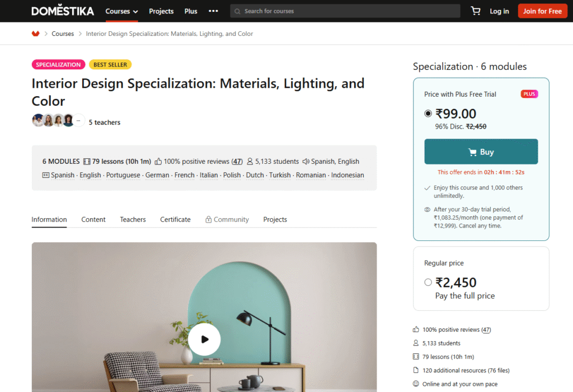Click the more teachers ellipsis bubble

point(78,120)
